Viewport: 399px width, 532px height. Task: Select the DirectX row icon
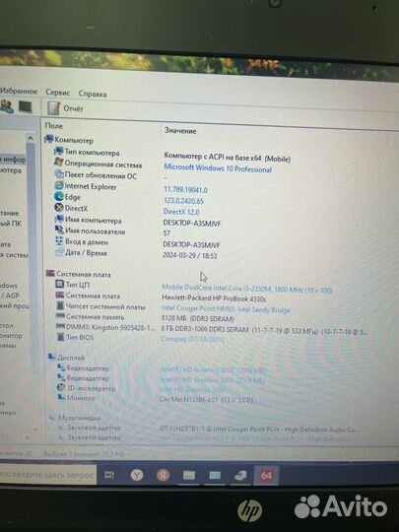tap(59, 207)
